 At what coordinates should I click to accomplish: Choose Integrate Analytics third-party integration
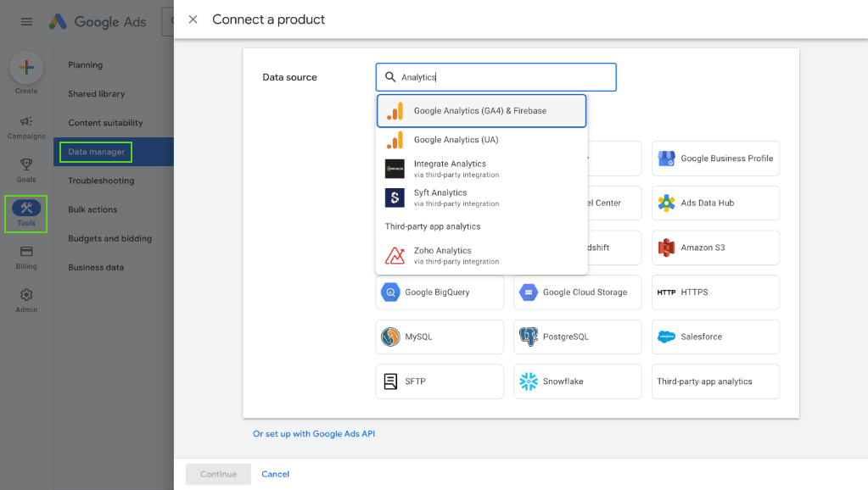pyautogui.click(x=481, y=169)
